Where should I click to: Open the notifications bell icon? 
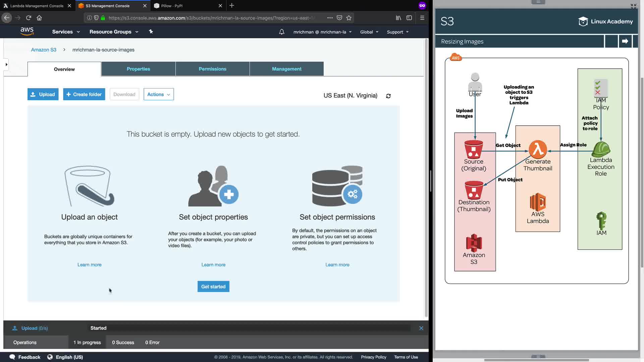tap(281, 32)
